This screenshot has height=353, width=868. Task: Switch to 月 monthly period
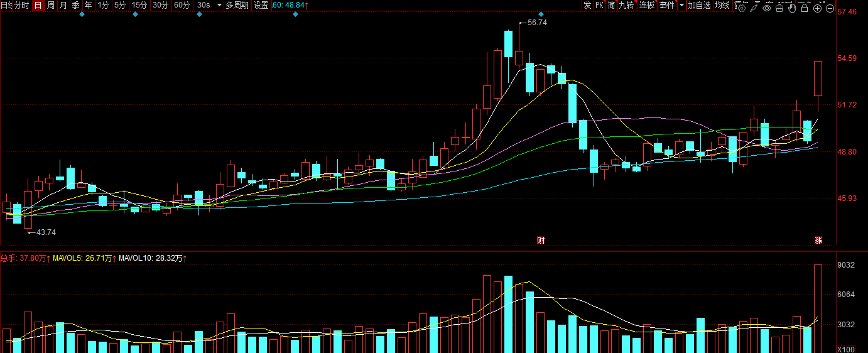click(63, 5)
